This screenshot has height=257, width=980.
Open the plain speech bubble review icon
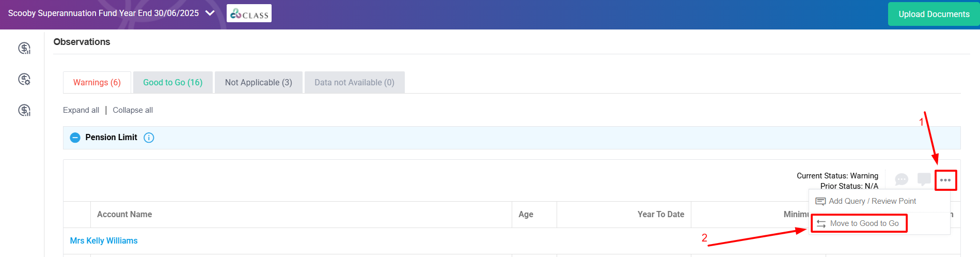pos(924,179)
